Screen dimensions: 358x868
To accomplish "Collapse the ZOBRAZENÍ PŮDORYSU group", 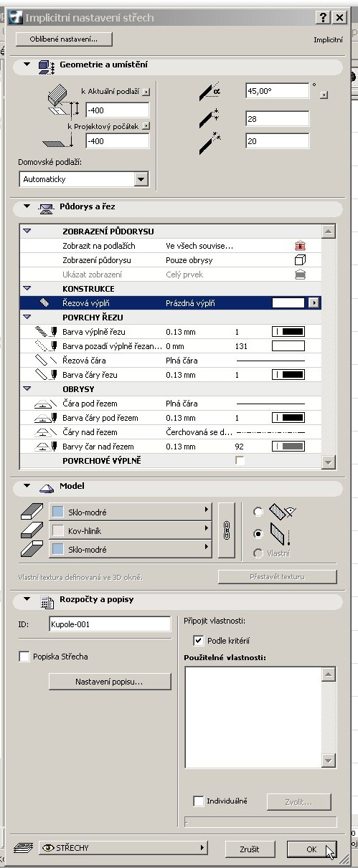I will click(x=27, y=232).
